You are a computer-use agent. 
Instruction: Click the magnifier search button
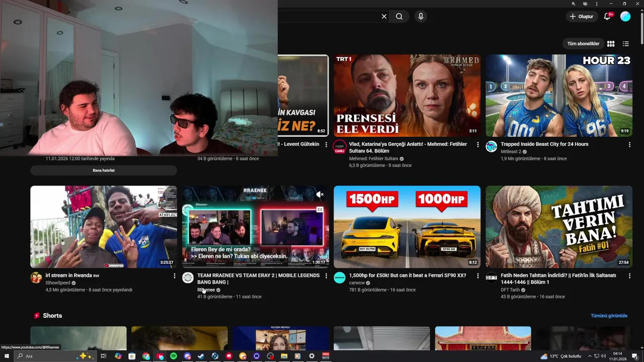tap(399, 17)
